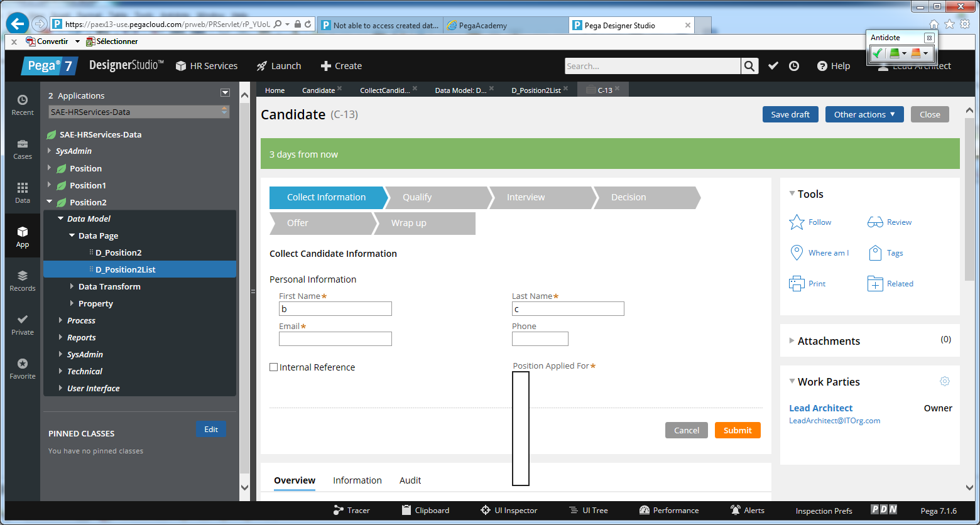
Task: Click Edit for pinned classes
Action: coord(211,430)
